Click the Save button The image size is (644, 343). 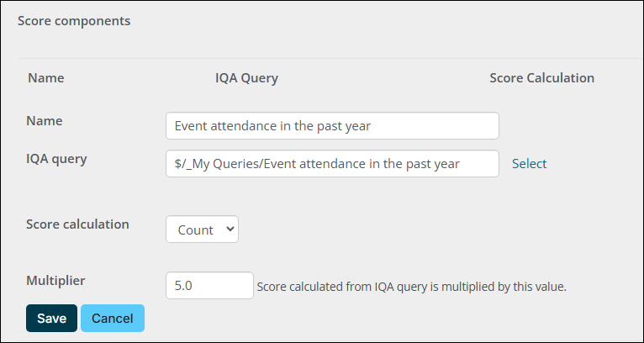coord(51,318)
